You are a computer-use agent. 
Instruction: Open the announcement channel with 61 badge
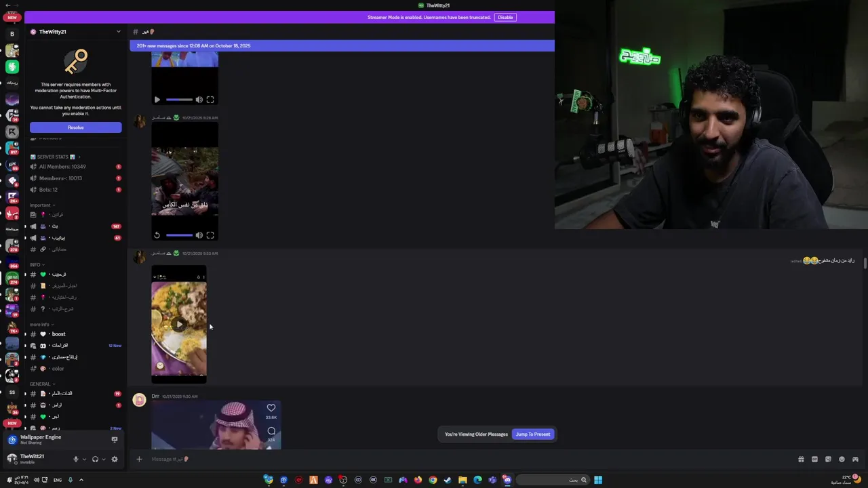point(75,238)
